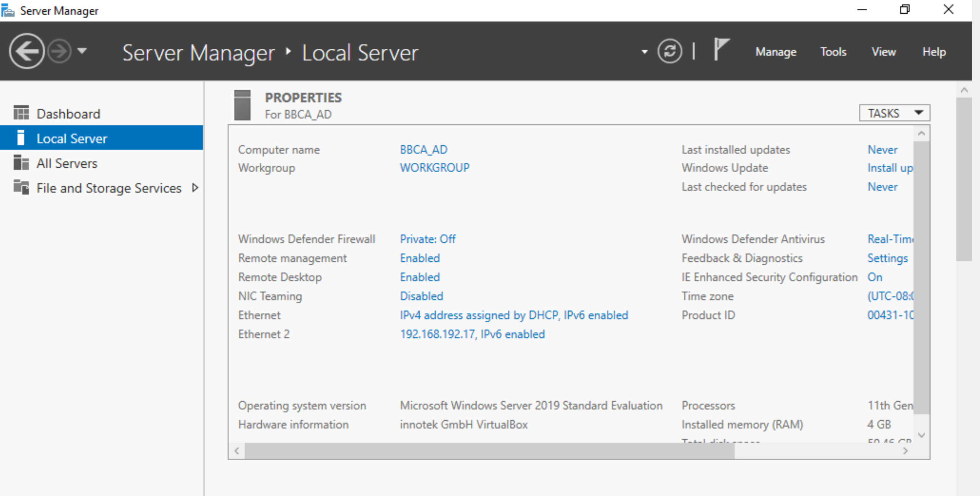Click the 11th Gen processors value
The width and height of the screenshot is (980, 496).
(x=890, y=405)
